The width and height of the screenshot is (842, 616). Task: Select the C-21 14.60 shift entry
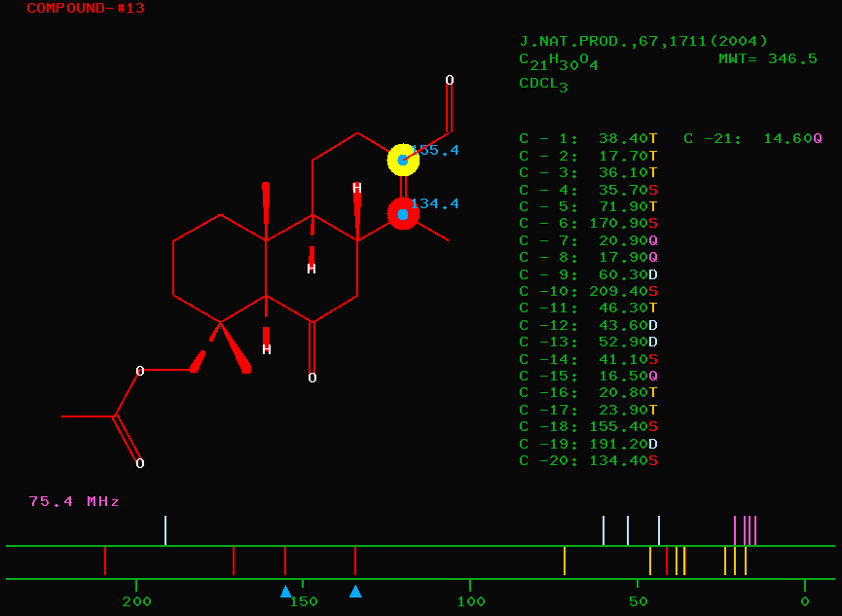point(752,139)
